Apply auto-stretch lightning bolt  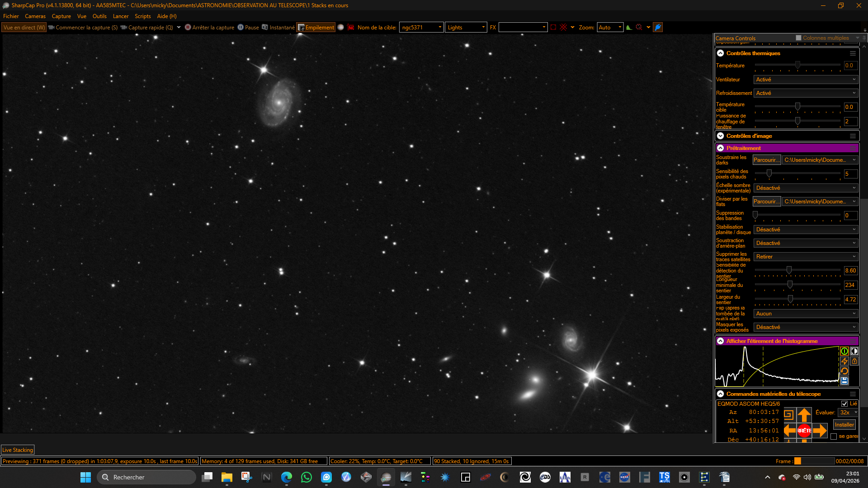[x=844, y=361]
